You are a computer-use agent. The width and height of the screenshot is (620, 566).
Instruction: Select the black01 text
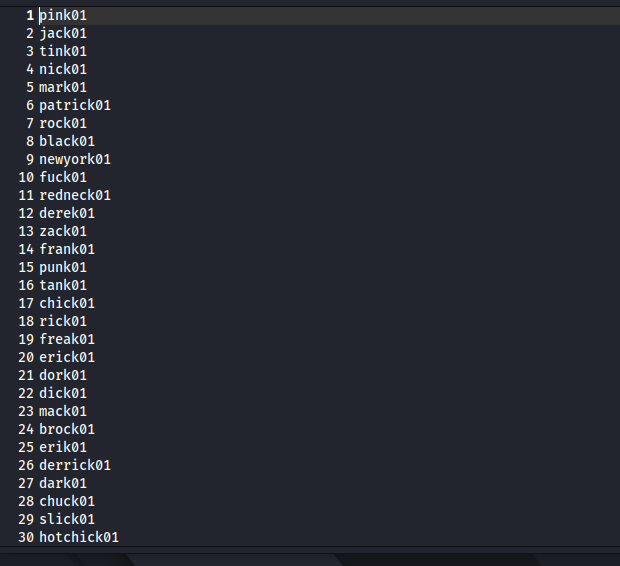67,142
